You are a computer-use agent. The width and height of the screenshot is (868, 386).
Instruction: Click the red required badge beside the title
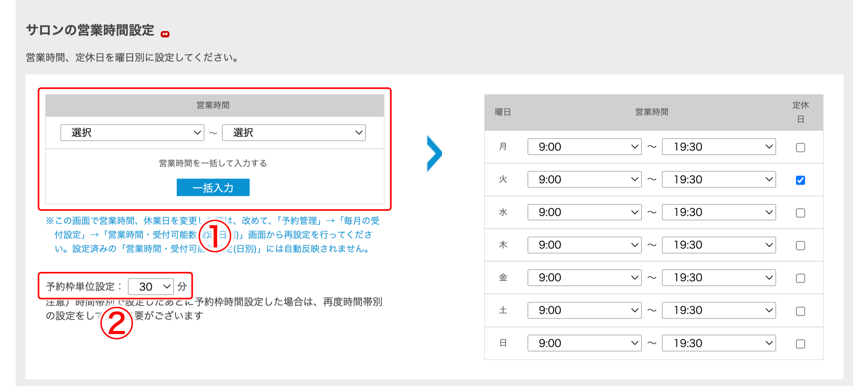click(165, 34)
